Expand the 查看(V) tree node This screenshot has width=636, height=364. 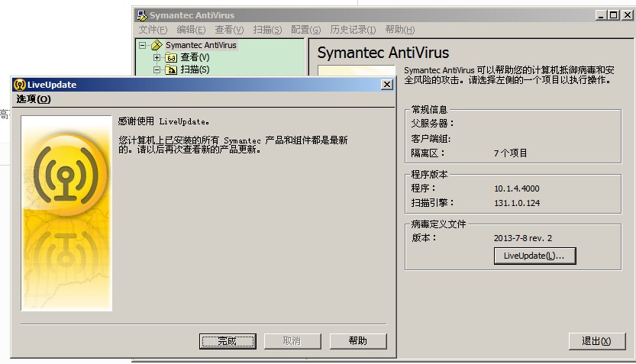(157, 57)
